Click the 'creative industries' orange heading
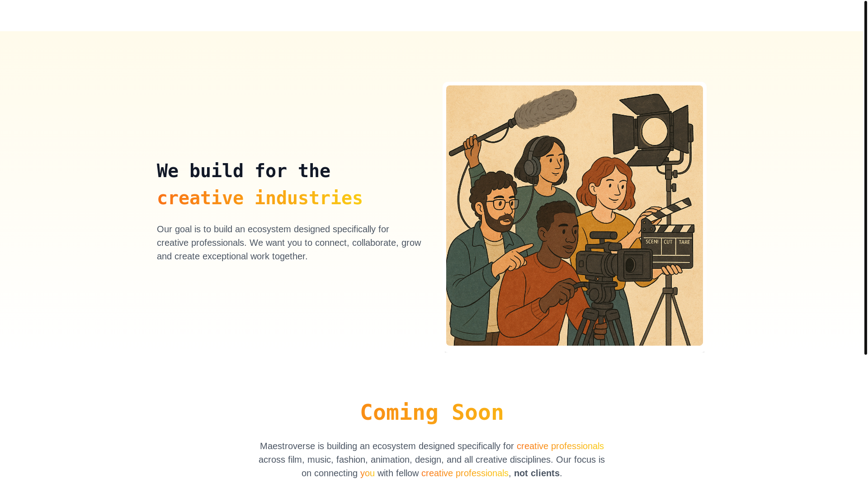Viewport: 868px width, 488px height. tap(259, 198)
